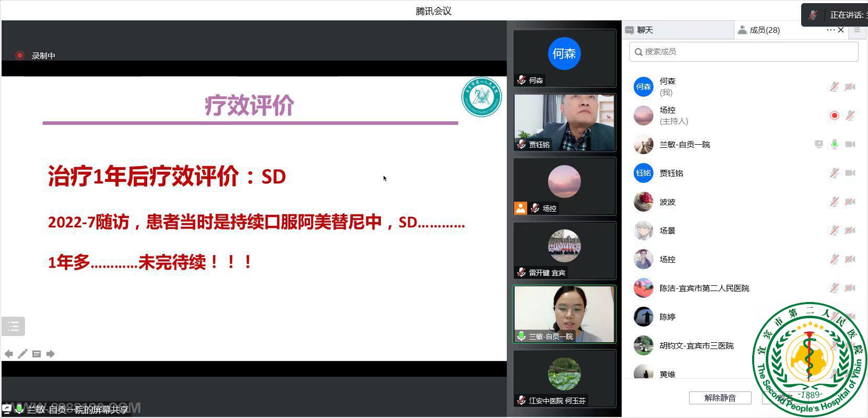The width and height of the screenshot is (868, 418).
Task: Toggle microphone of 兰敏-自贡一院 in member list
Action: (834, 144)
